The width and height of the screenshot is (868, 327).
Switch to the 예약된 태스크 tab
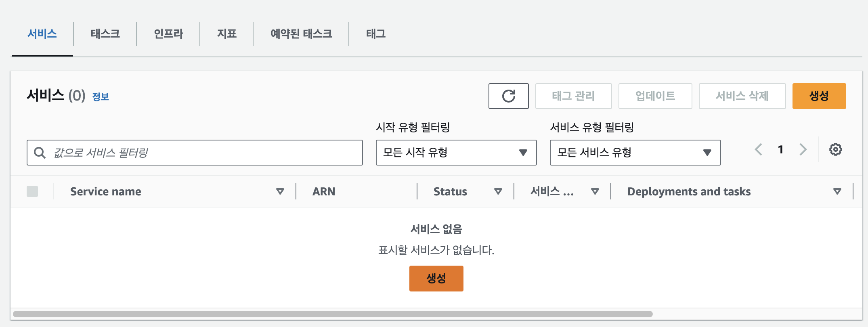pos(301,34)
